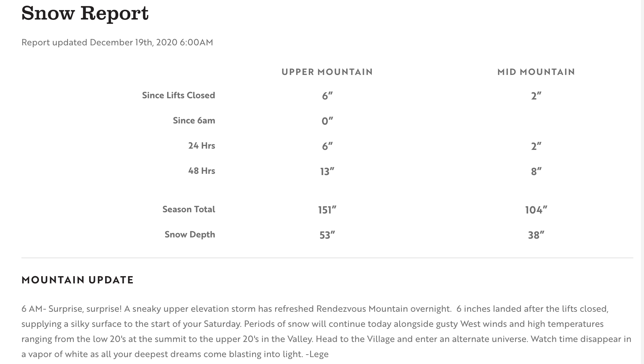Click the Upper Mountain 151" season total
Screen dimensions: 644x364
click(327, 210)
